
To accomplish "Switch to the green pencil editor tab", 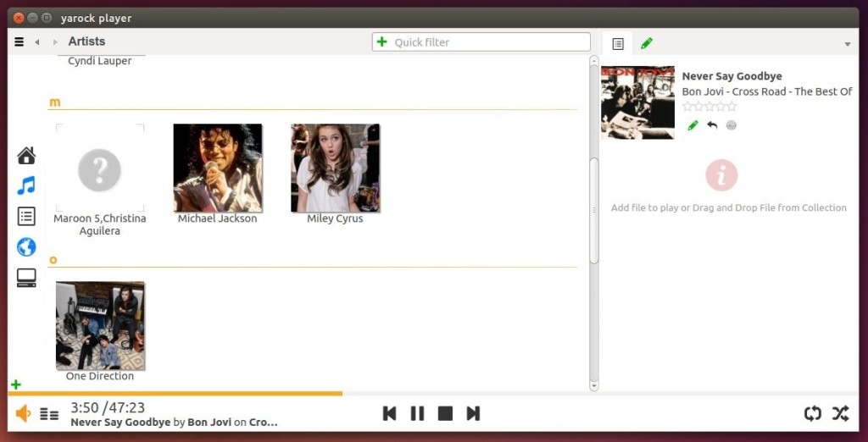I will pyautogui.click(x=646, y=43).
